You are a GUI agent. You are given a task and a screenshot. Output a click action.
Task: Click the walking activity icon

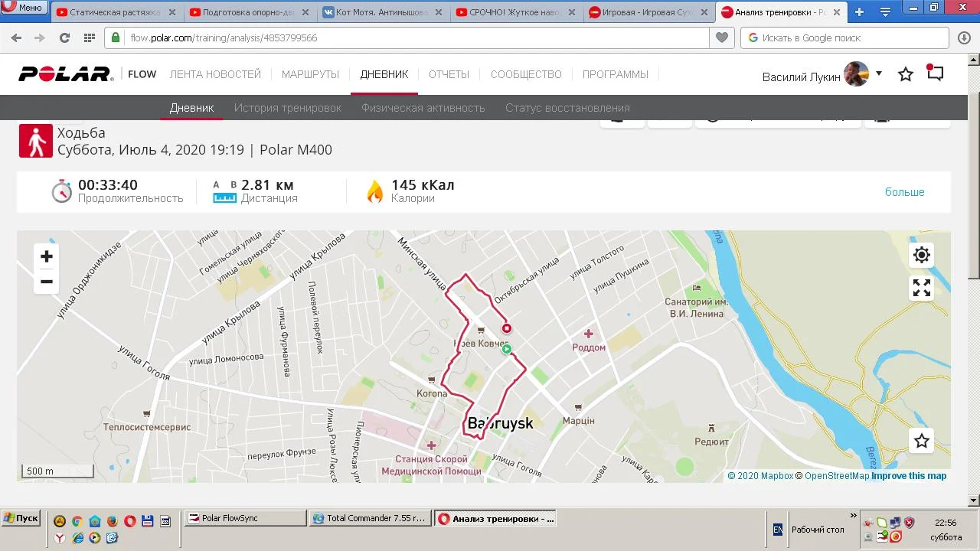[36, 141]
